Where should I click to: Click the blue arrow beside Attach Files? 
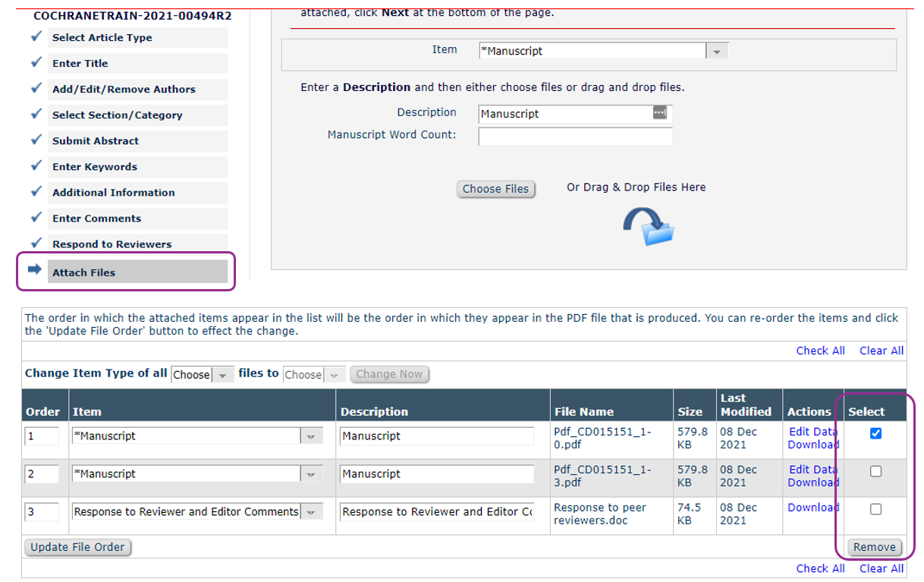pos(34,271)
